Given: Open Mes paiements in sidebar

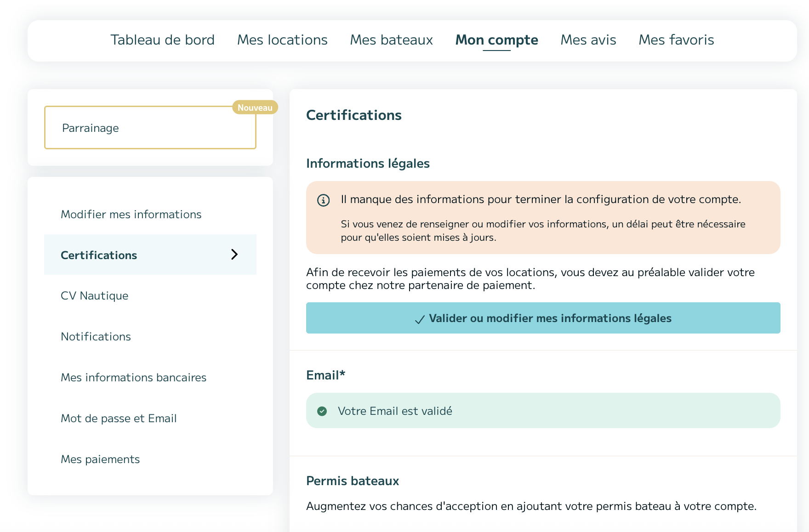Looking at the screenshot, I should point(100,459).
